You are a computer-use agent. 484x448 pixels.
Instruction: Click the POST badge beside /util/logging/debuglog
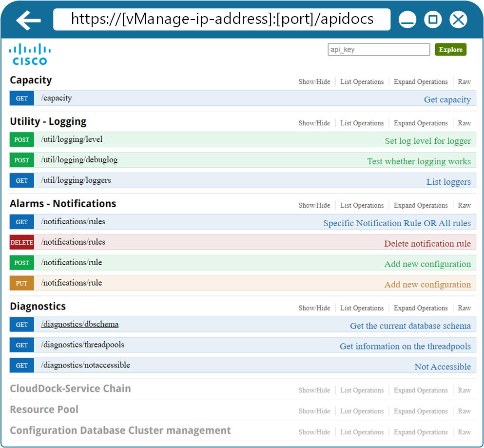click(x=21, y=160)
